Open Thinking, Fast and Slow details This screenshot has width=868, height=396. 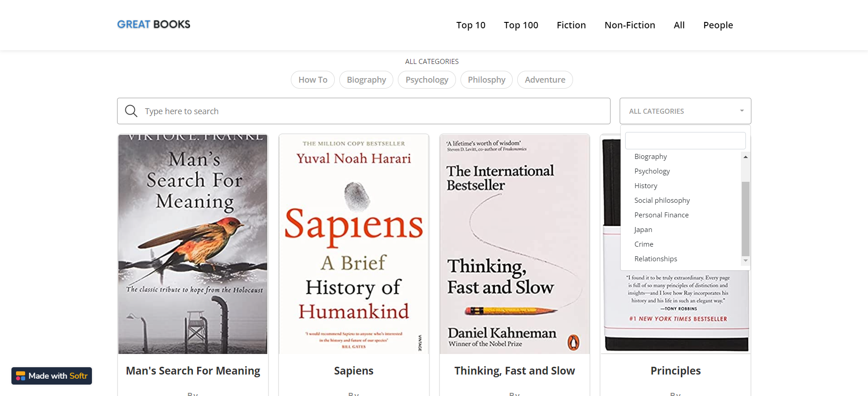(x=514, y=370)
